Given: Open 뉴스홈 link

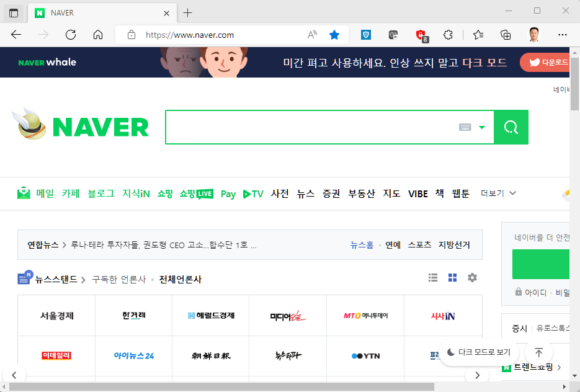Looking at the screenshot, I should tap(362, 245).
